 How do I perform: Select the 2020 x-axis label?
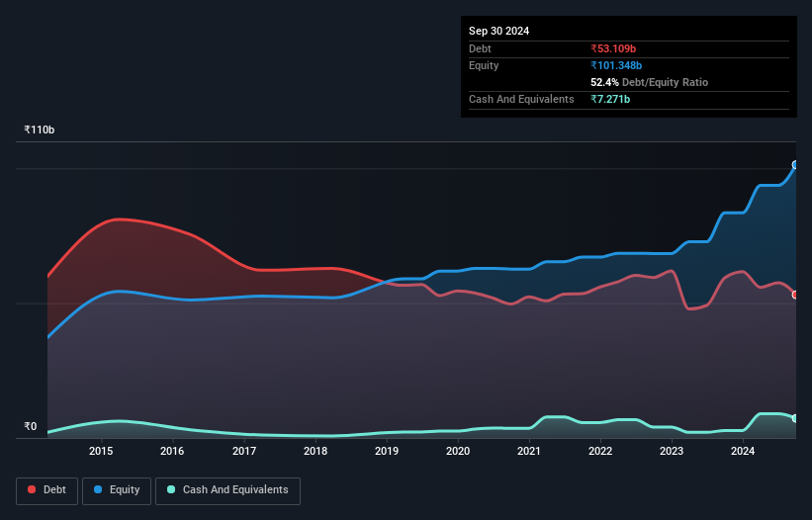tap(458, 451)
